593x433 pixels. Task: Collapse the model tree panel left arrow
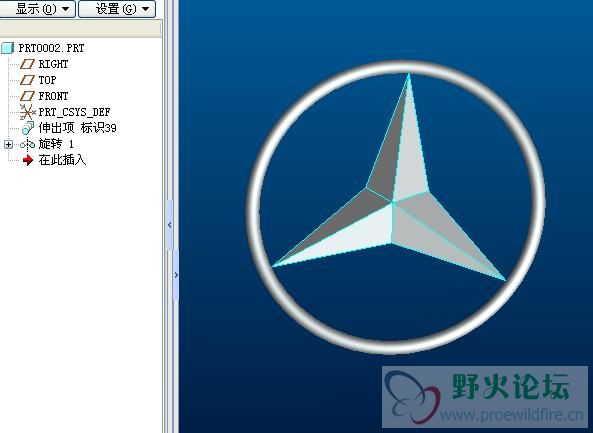click(169, 225)
